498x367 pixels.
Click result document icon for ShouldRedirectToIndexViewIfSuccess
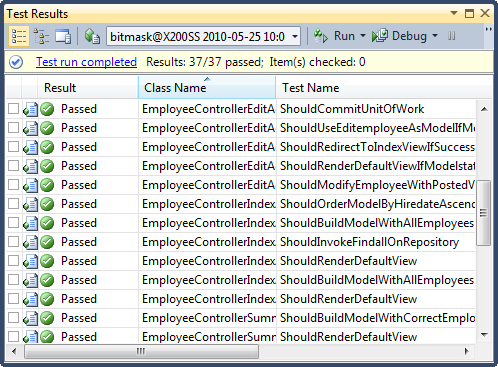pos(30,147)
